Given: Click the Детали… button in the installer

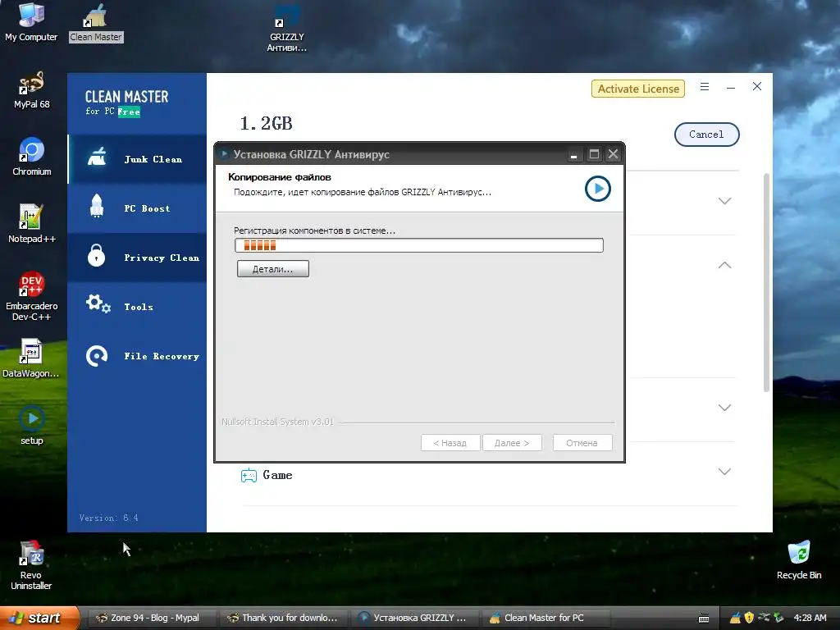Looking at the screenshot, I should pyautogui.click(x=272, y=269).
